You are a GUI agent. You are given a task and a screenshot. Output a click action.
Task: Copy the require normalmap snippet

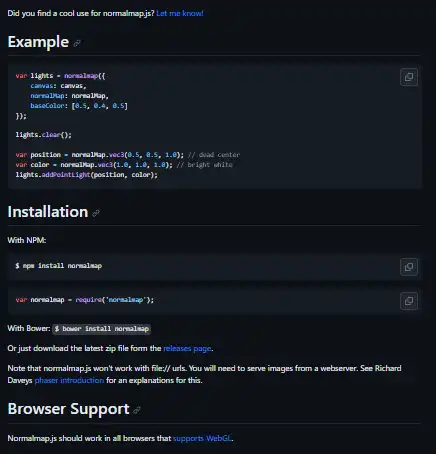[x=409, y=301]
